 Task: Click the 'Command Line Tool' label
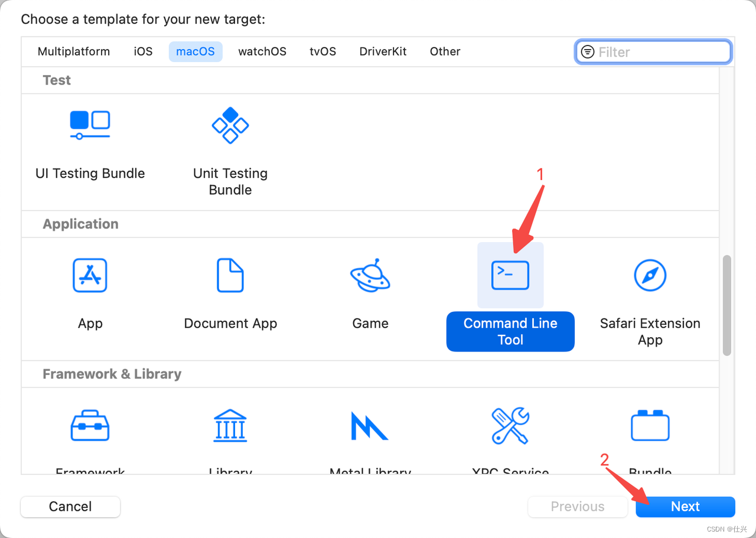tap(510, 331)
